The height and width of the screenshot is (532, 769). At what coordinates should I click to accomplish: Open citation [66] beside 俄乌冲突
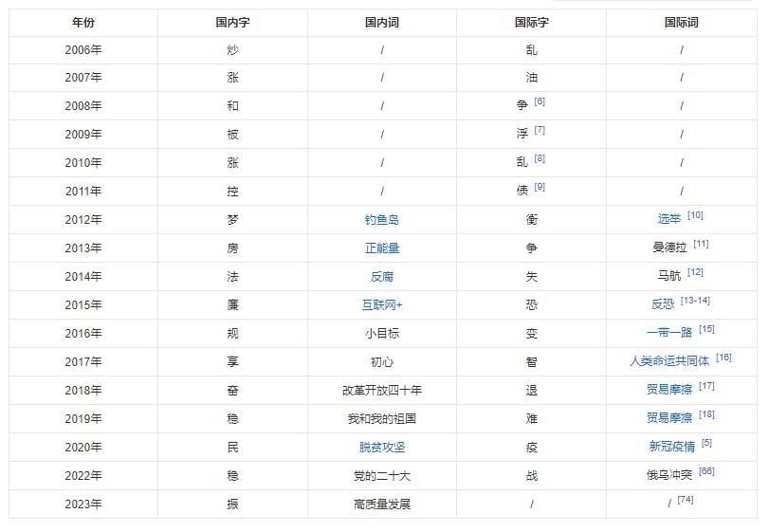coord(706,471)
